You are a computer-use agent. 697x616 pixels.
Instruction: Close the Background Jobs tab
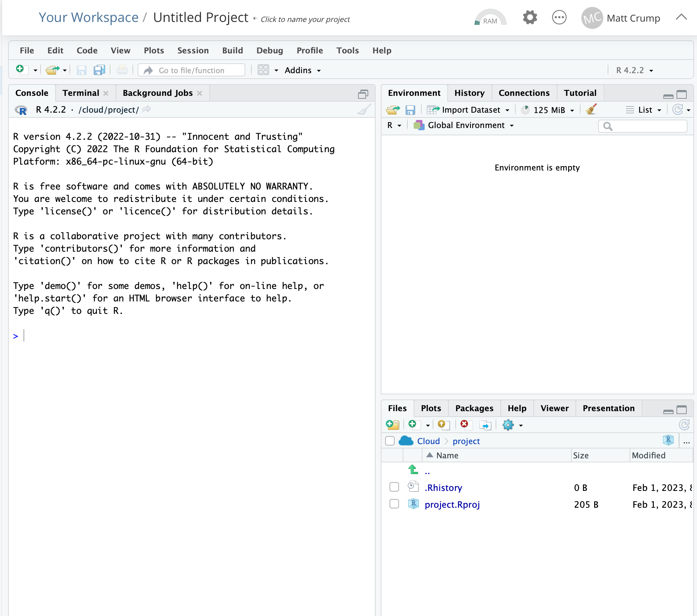[x=200, y=93]
